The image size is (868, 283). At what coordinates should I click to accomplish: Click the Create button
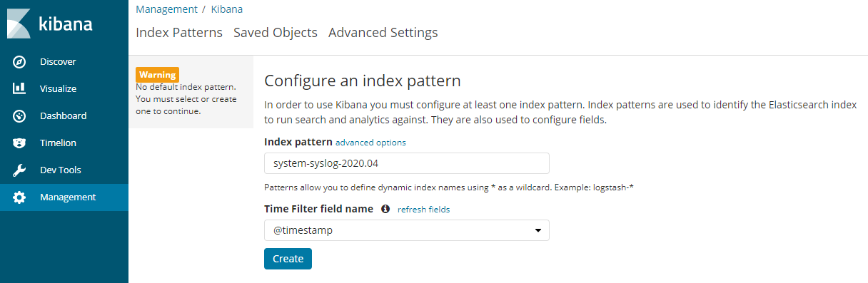[x=288, y=259]
